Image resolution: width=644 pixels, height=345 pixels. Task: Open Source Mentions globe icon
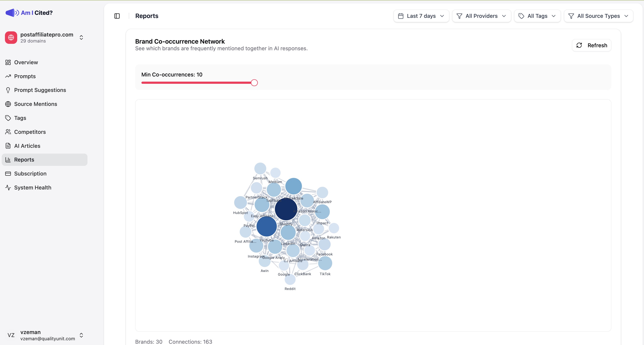coord(8,104)
